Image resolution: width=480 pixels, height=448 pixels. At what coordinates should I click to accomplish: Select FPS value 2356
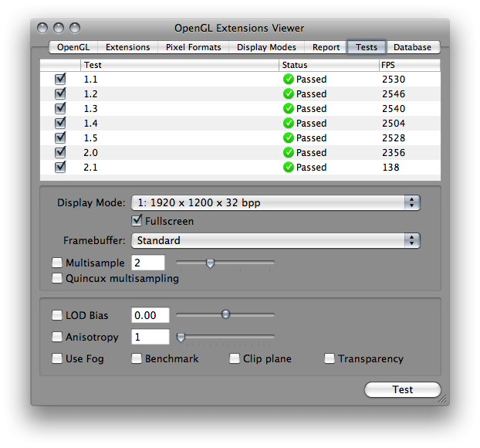(394, 153)
